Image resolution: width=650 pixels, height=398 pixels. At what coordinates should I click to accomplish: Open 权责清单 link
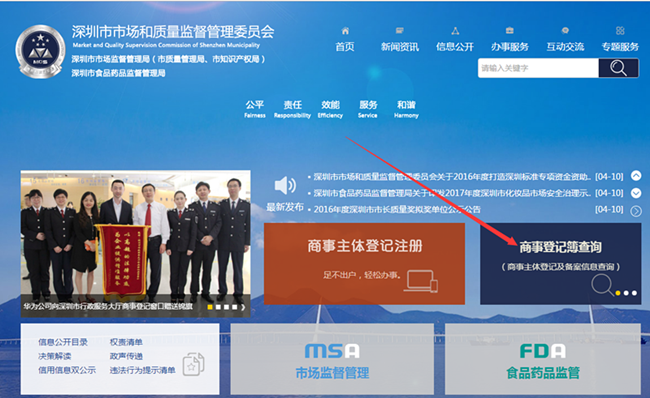(x=126, y=342)
